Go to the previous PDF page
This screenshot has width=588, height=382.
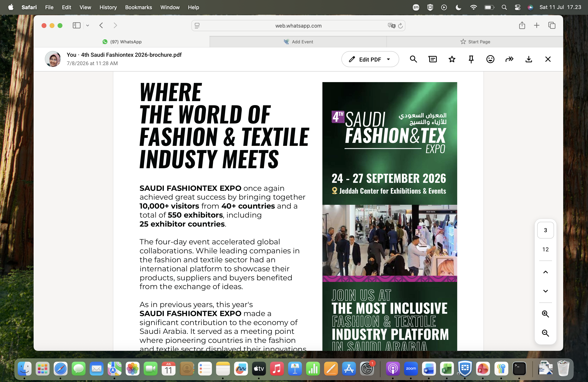click(546, 272)
